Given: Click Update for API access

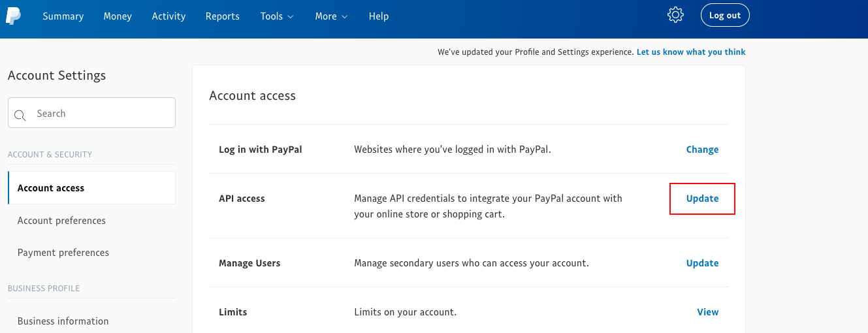Looking at the screenshot, I should point(702,198).
